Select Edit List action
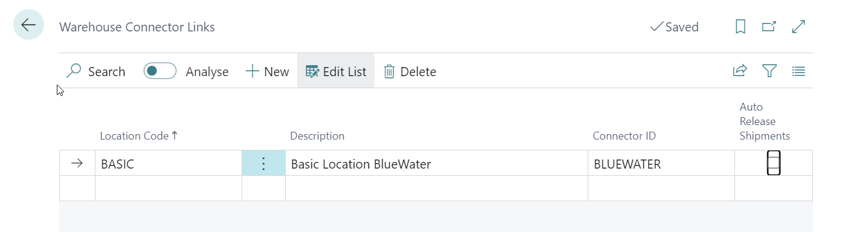Screen dimensions: 868x232 click(336, 71)
